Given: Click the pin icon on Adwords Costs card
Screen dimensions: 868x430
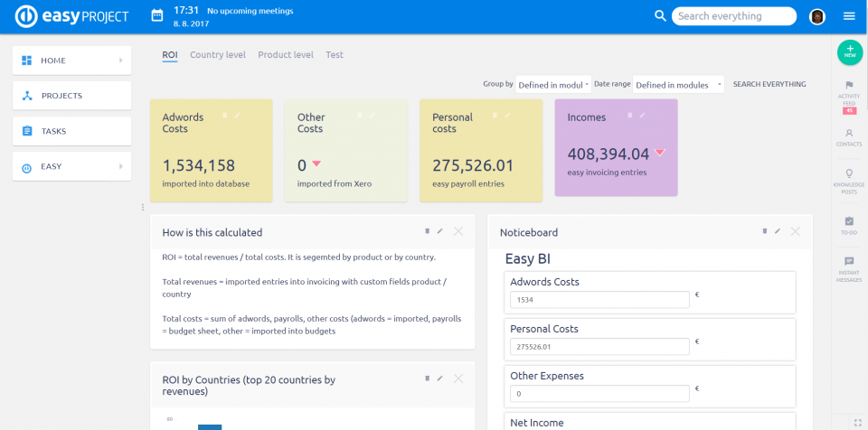Looking at the screenshot, I should (x=225, y=115).
